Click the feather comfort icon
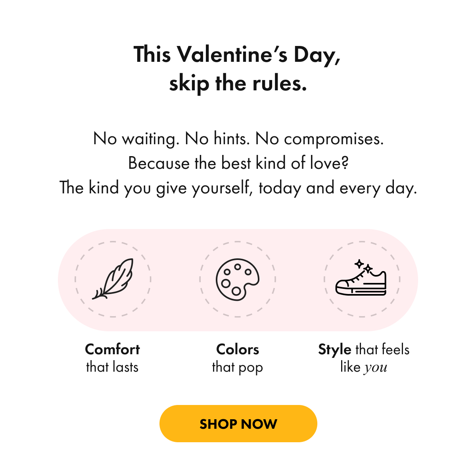 coord(113,279)
